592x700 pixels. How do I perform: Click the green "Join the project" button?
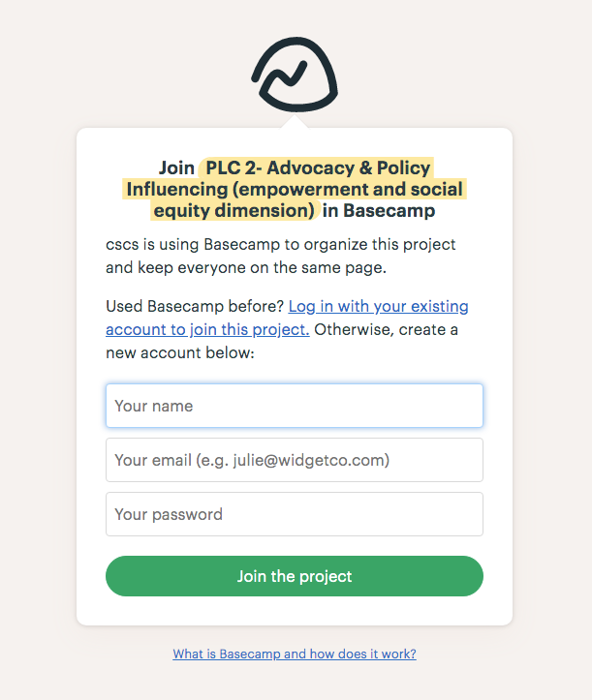tap(295, 576)
